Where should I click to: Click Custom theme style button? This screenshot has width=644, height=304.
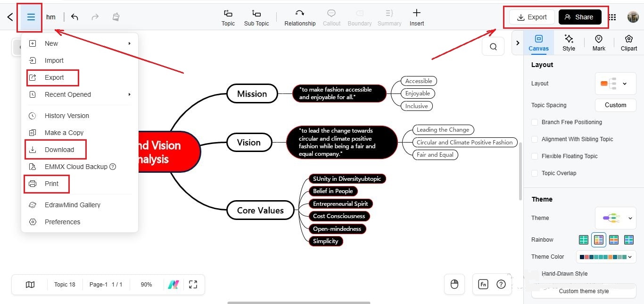pos(584,291)
